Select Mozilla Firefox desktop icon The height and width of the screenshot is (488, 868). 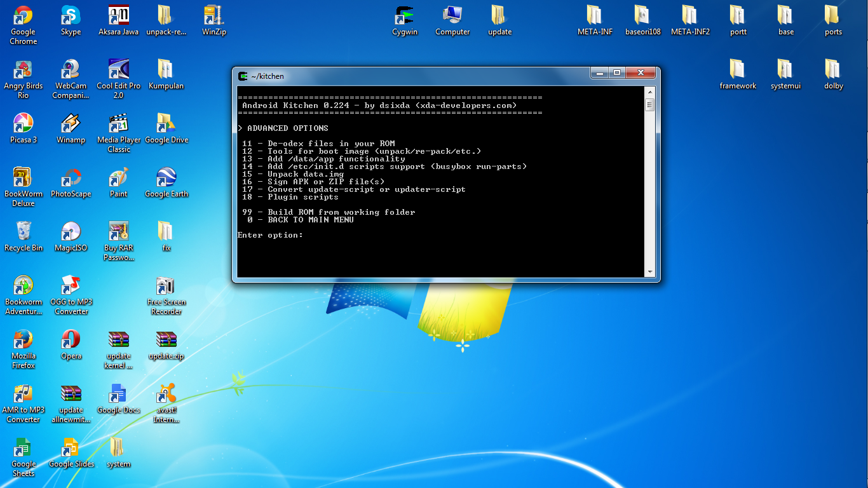[x=24, y=349]
